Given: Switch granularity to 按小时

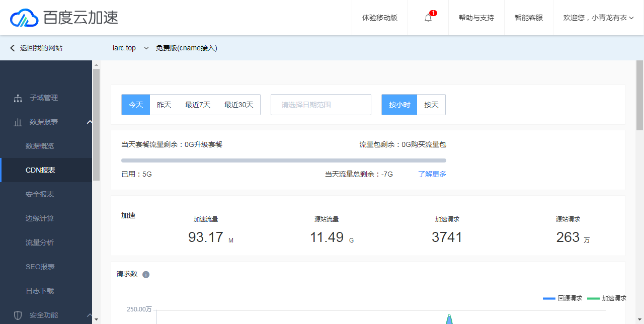Looking at the screenshot, I should pos(399,105).
